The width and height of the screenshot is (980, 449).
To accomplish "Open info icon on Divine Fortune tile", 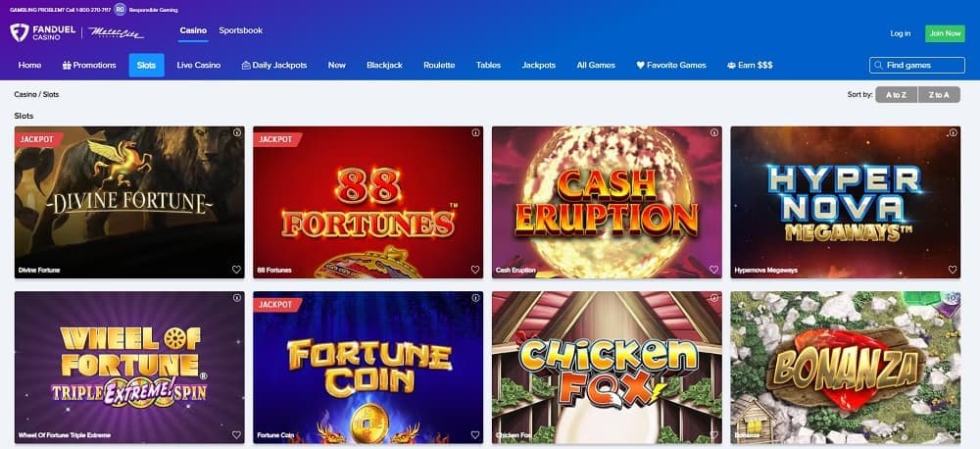I will 237,132.
